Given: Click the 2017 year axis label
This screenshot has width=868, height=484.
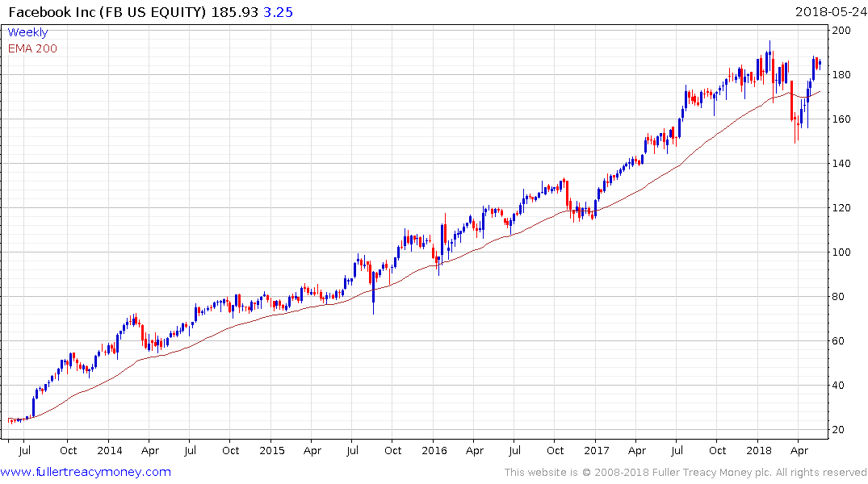Looking at the screenshot, I should coord(596,450).
